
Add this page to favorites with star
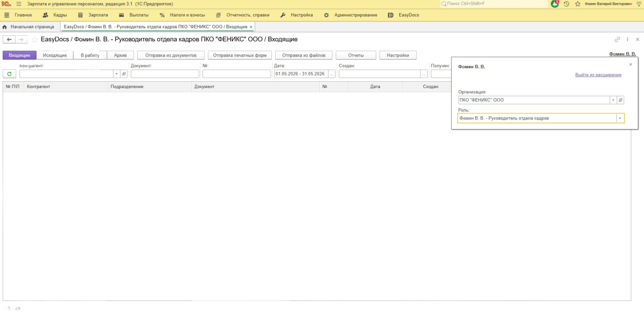point(35,39)
